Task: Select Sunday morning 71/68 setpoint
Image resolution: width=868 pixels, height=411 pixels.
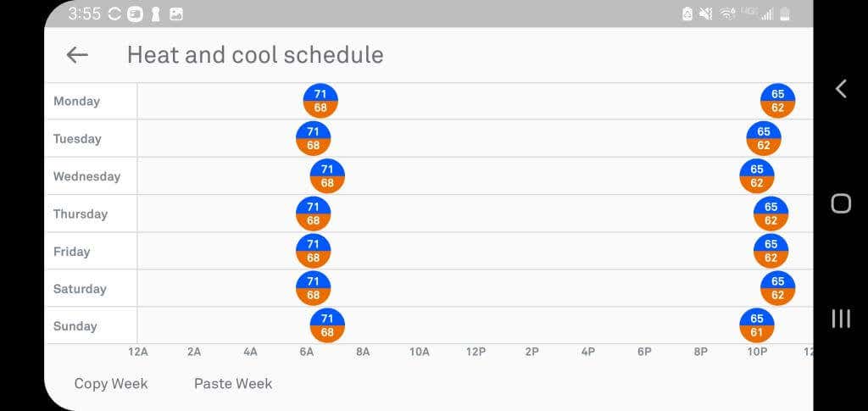Action: click(x=327, y=325)
